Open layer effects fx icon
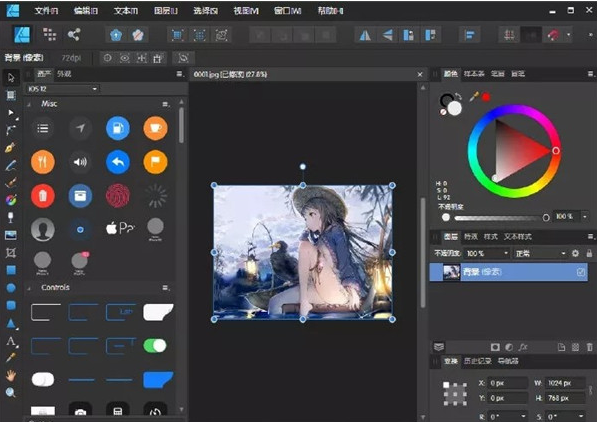This screenshot has width=597, height=422. point(523,347)
